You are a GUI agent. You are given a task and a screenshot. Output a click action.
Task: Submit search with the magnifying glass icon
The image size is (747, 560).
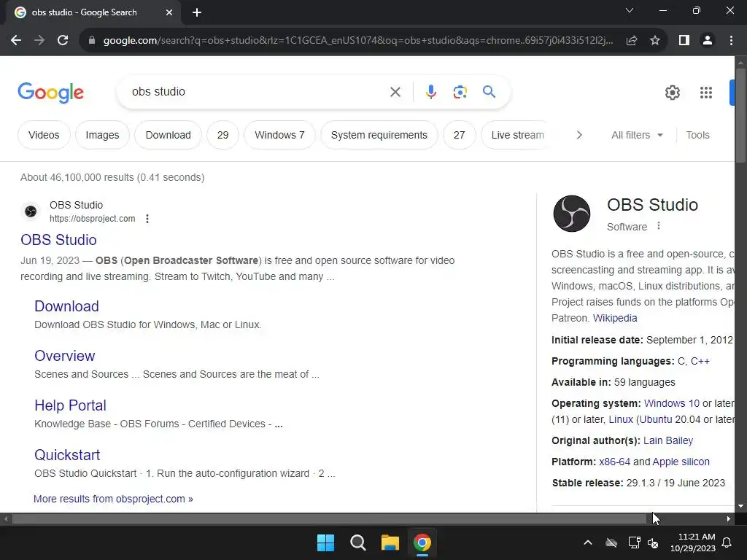[x=489, y=91]
